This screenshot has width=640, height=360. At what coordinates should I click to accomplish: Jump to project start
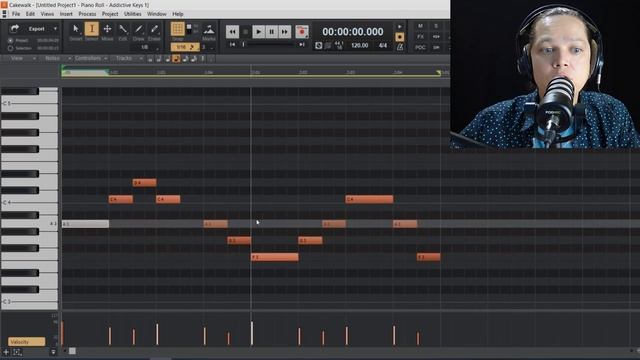(232, 44)
